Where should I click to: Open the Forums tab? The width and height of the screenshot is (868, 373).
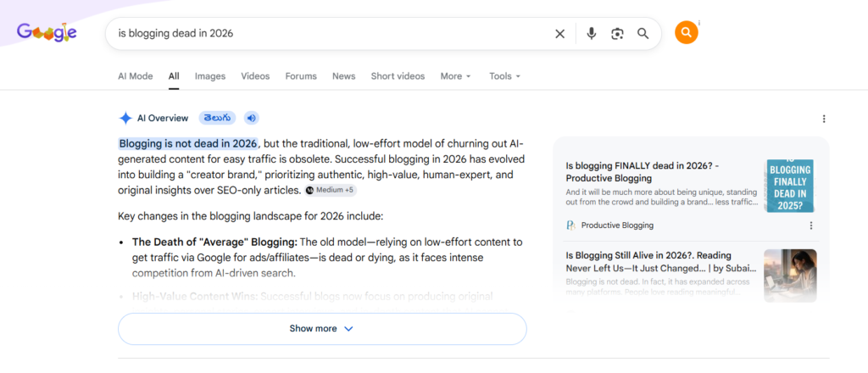(x=301, y=76)
